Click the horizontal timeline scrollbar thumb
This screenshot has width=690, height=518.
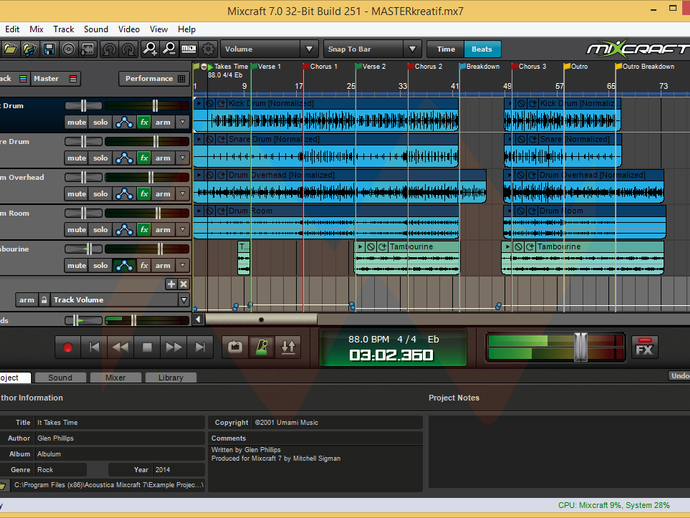tap(261, 320)
